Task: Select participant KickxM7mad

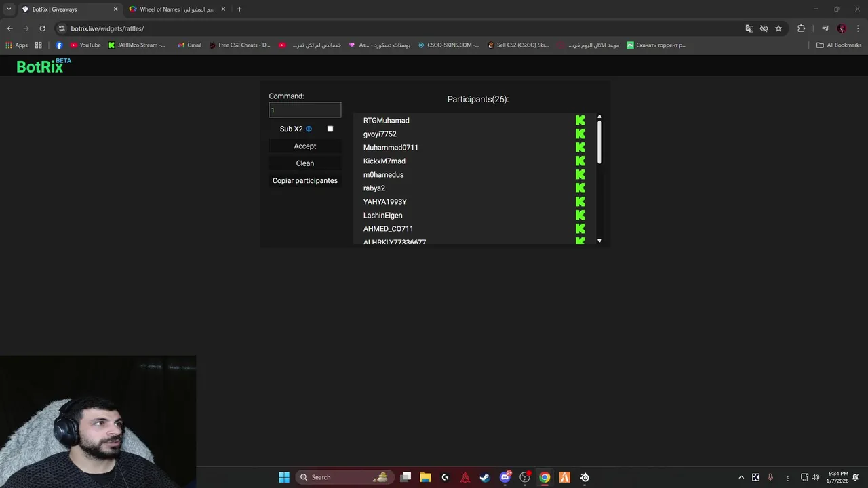Action: (384, 161)
